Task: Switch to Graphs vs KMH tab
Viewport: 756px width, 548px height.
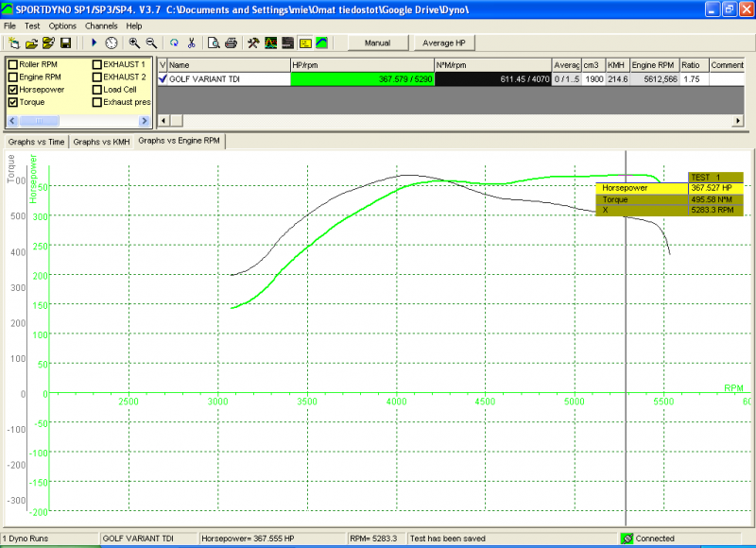Action: click(x=101, y=142)
